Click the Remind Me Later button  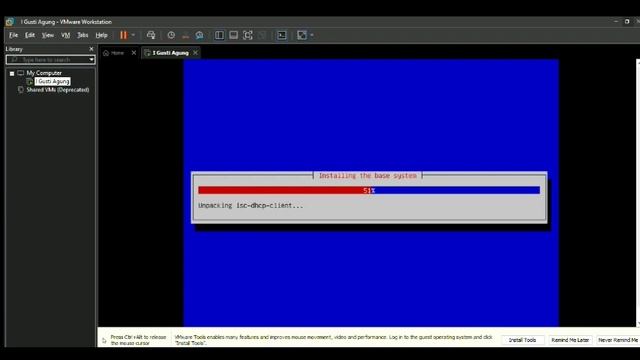point(570,340)
